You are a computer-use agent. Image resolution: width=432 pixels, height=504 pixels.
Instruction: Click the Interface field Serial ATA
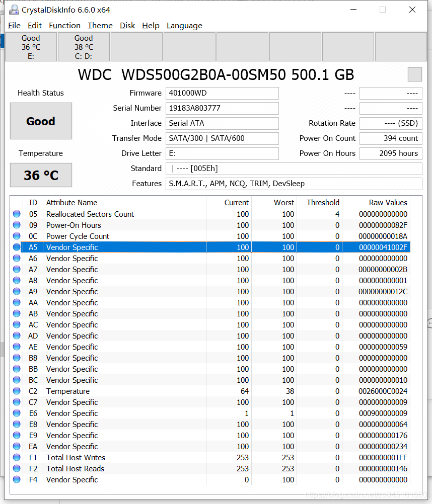pos(222,123)
